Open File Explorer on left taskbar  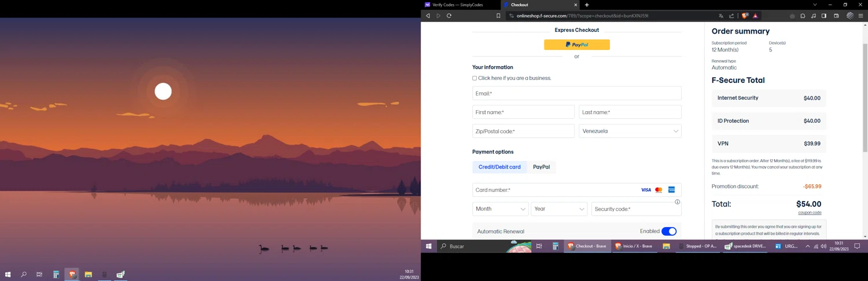click(x=89, y=275)
